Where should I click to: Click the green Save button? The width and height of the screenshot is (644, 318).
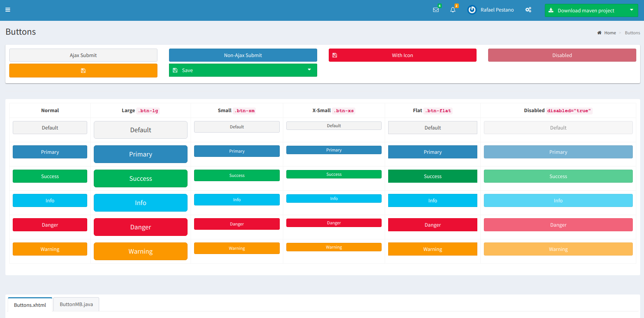[x=236, y=70]
